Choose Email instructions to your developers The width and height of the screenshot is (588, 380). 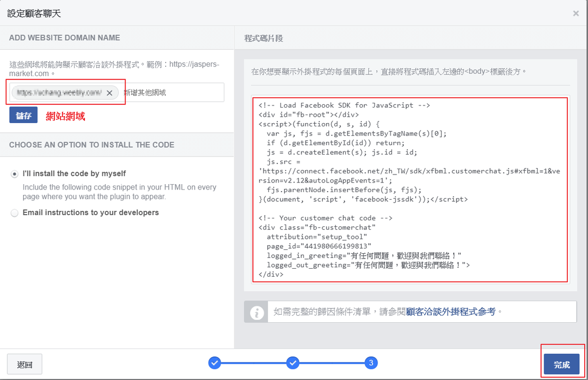(14, 213)
